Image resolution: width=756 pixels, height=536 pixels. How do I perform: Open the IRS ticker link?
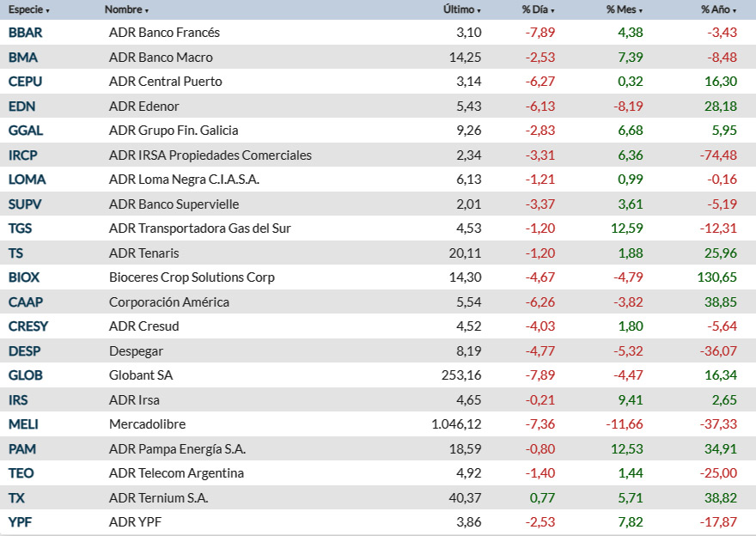(18, 400)
